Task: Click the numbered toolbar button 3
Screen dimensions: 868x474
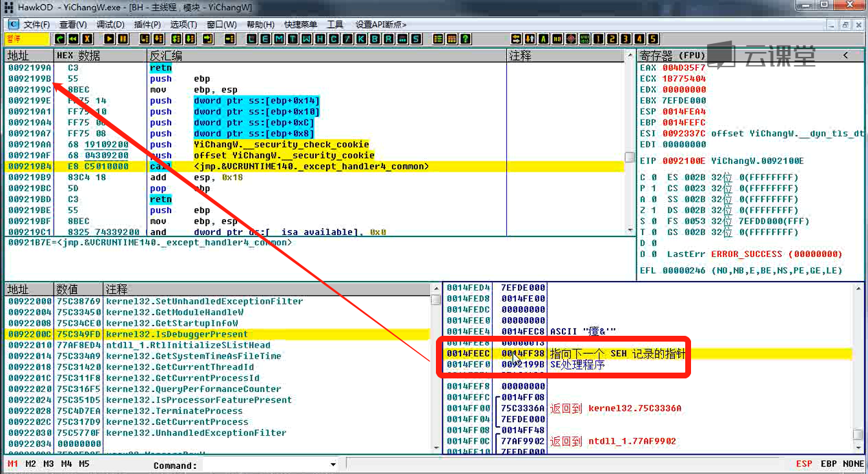Action: (626, 39)
